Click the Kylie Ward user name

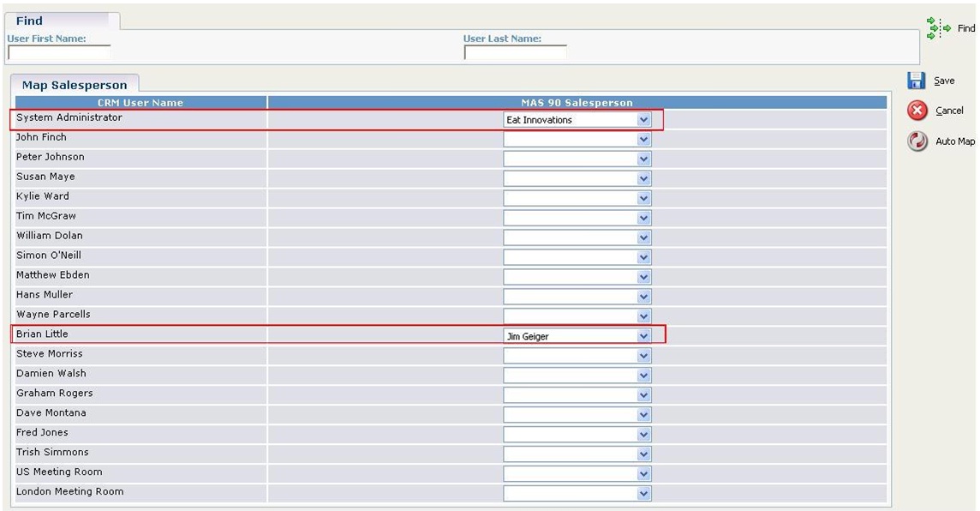click(43, 196)
